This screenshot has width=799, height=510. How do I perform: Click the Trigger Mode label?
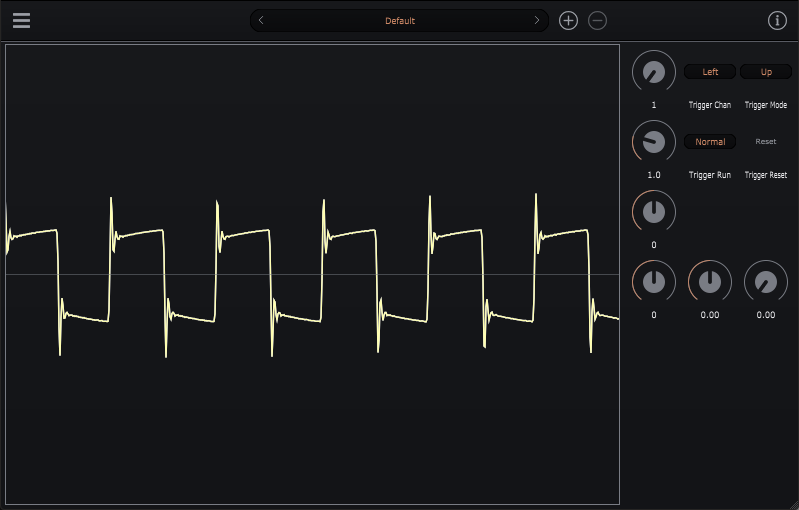(x=766, y=105)
